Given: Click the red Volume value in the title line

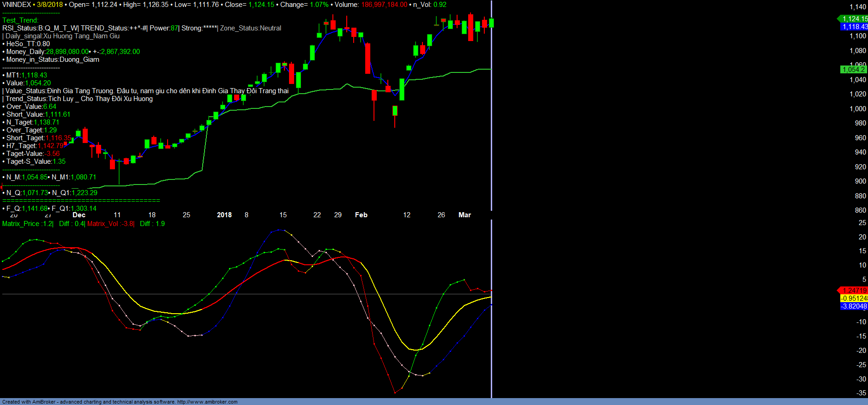Looking at the screenshot, I should 384,5.
